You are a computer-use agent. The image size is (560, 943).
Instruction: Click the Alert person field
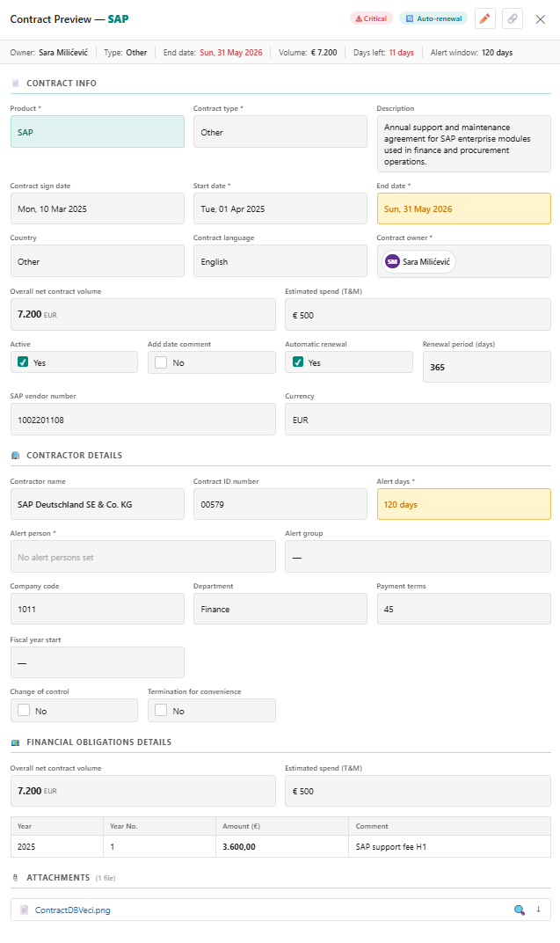click(143, 556)
